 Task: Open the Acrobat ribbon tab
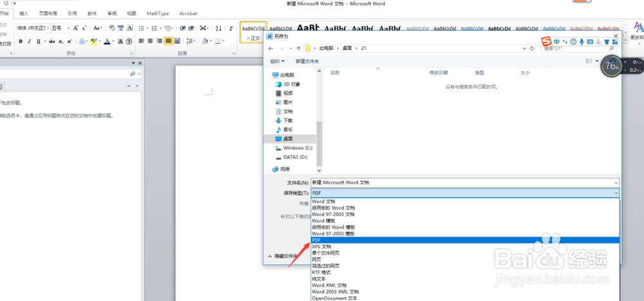tap(188, 14)
